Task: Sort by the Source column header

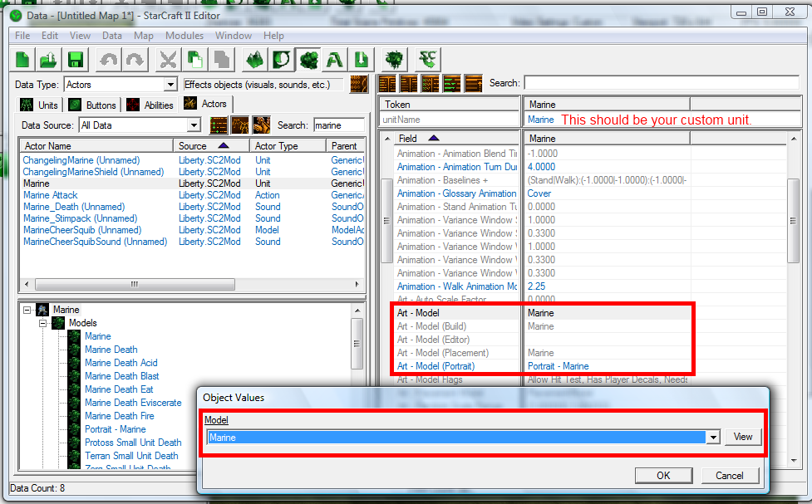Action: point(211,146)
